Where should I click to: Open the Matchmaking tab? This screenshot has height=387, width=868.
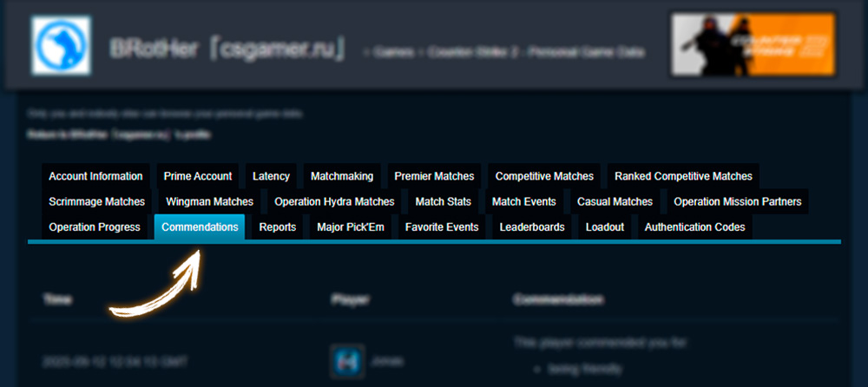point(342,176)
